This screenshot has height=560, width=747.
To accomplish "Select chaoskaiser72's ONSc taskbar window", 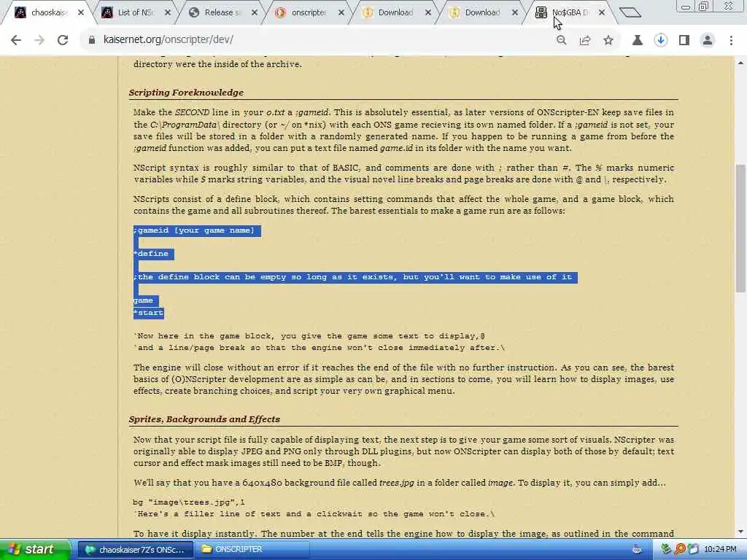I will pyautogui.click(x=135, y=550).
